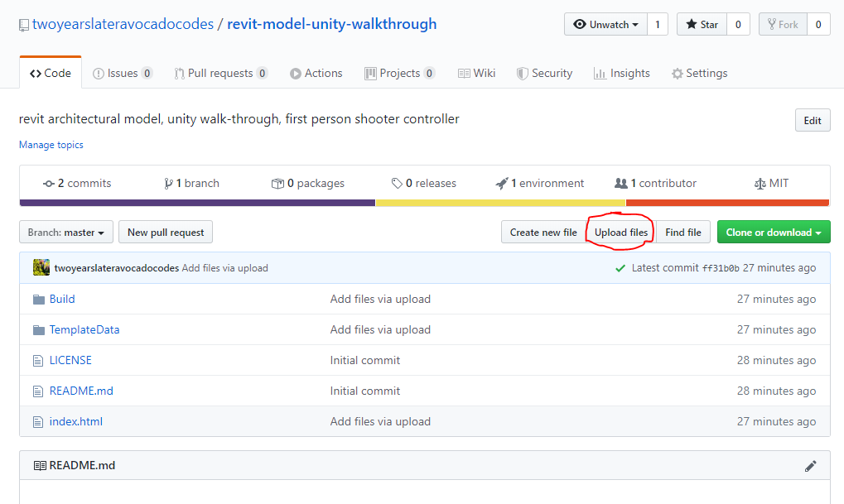Click the Build row's commit message
The height and width of the screenshot is (504, 844).
pyautogui.click(x=380, y=299)
